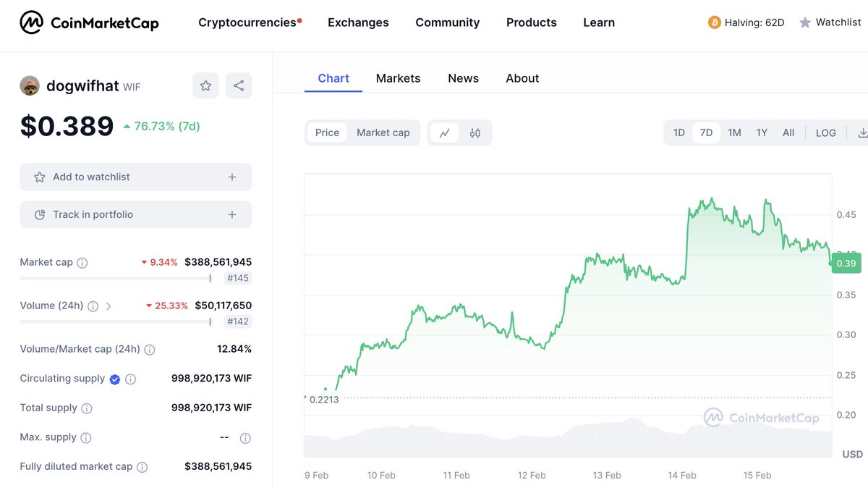Set chart range to 1Y
The height and width of the screenshot is (488, 868).
coord(762,132)
